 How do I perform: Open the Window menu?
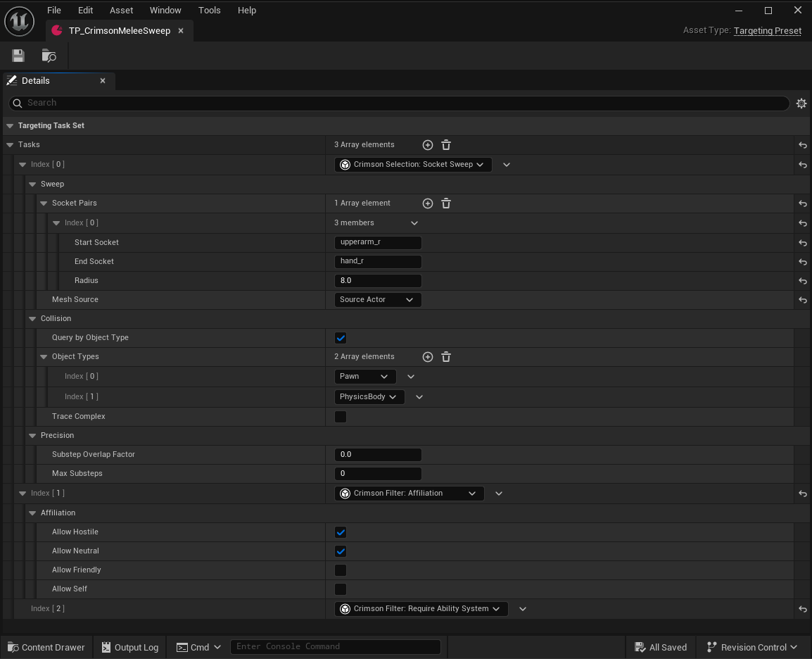pos(165,11)
